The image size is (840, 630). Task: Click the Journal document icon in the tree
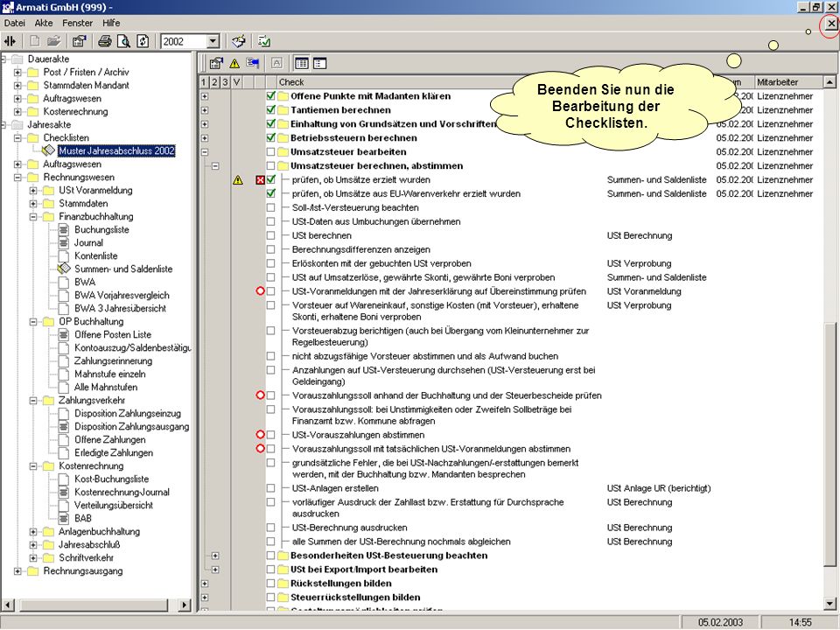click(64, 242)
